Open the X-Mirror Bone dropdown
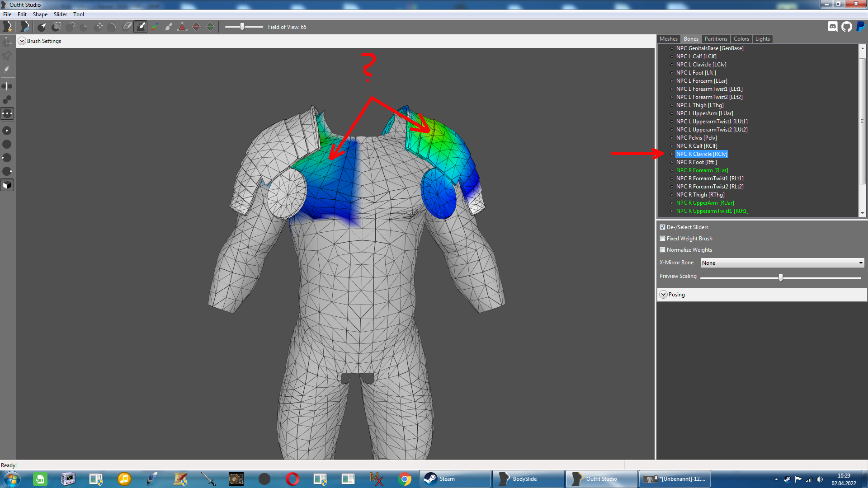The width and height of the screenshot is (868, 488). [783, 263]
